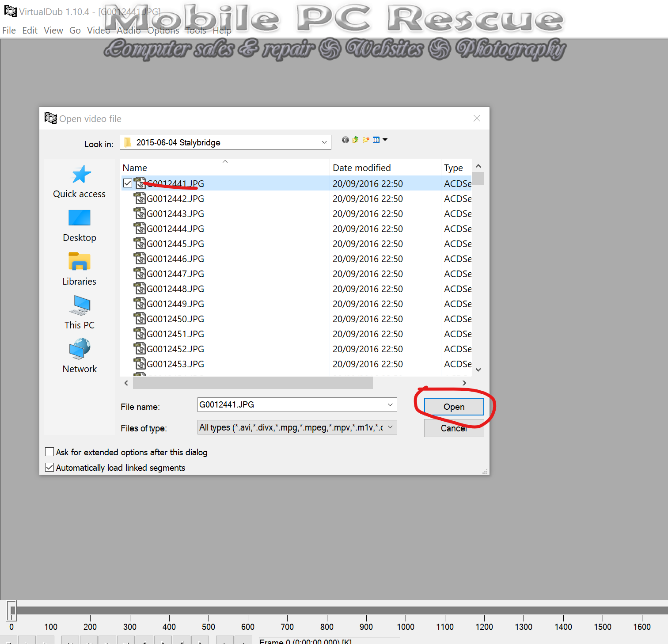Open the Quick access location
This screenshot has width=668, height=644.
pyautogui.click(x=80, y=182)
